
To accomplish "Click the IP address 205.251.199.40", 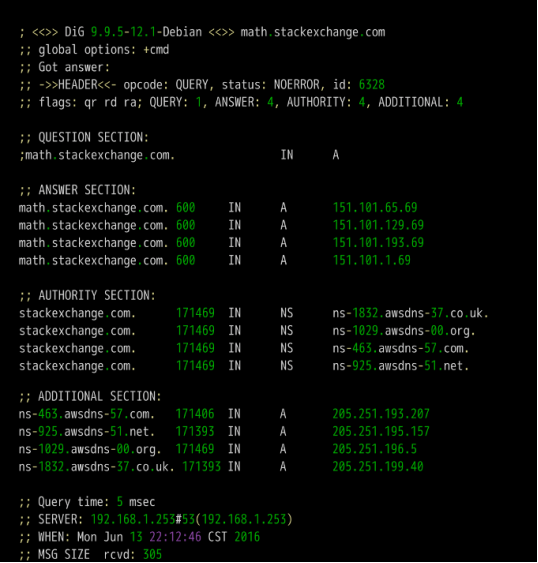I will click(x=378, y=467).
